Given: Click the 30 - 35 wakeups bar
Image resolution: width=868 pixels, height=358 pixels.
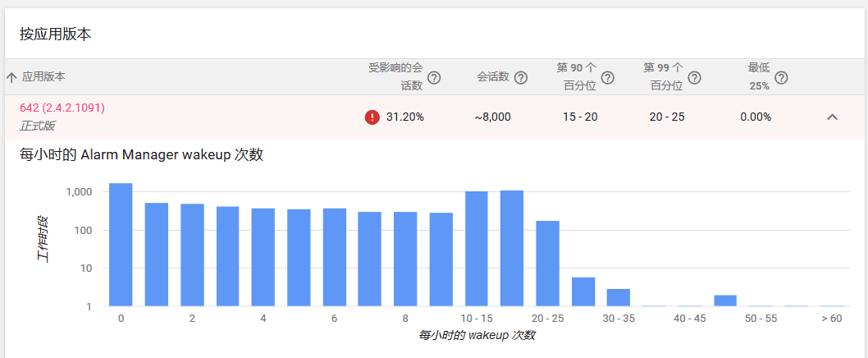Looking at the screenshot, I should point(619,297).
